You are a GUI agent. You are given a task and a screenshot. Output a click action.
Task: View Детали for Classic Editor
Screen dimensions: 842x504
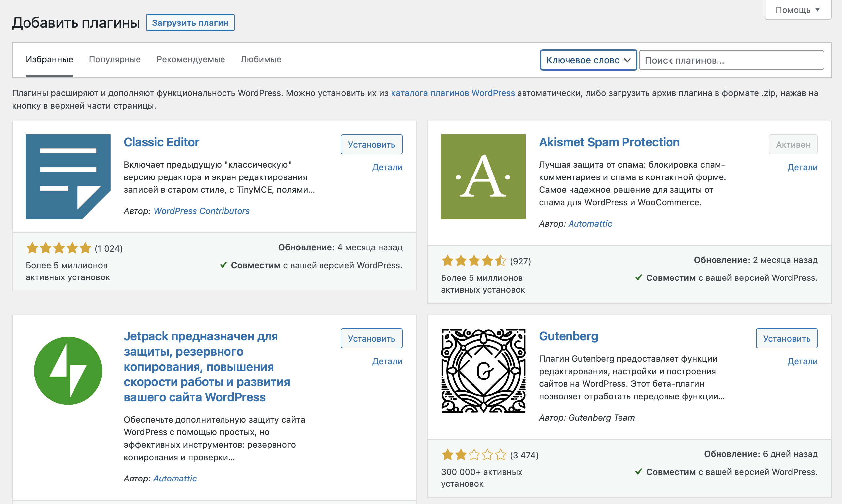coord(387,167)
